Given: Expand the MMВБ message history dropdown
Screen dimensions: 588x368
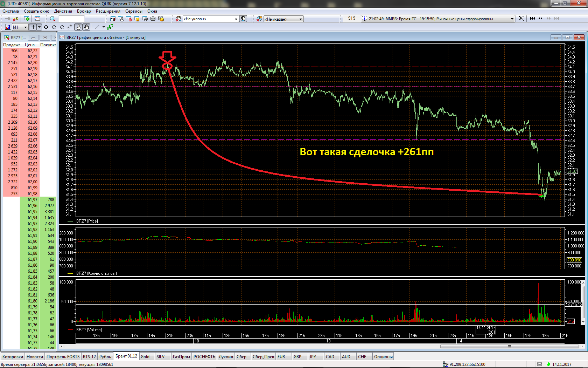Looking at the screenshot, I should point(512,19).
